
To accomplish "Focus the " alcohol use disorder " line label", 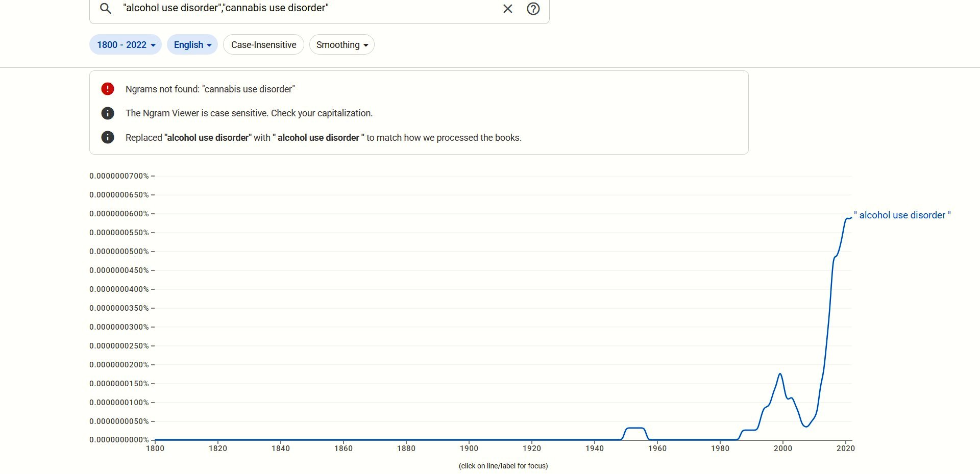I will click(902, 215).
